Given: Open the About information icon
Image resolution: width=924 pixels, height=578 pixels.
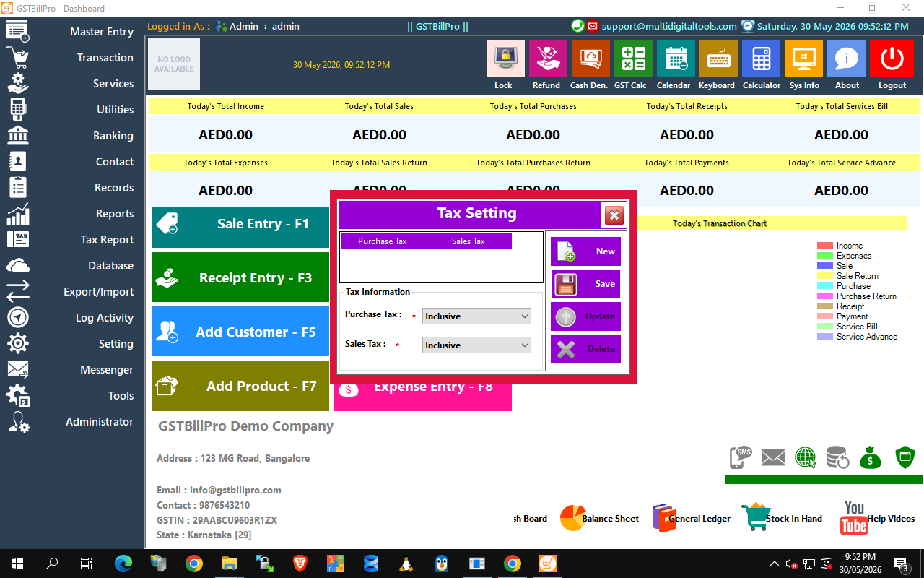Looking at the screenshot, I should pyautogui.click(x=846, y=59).
